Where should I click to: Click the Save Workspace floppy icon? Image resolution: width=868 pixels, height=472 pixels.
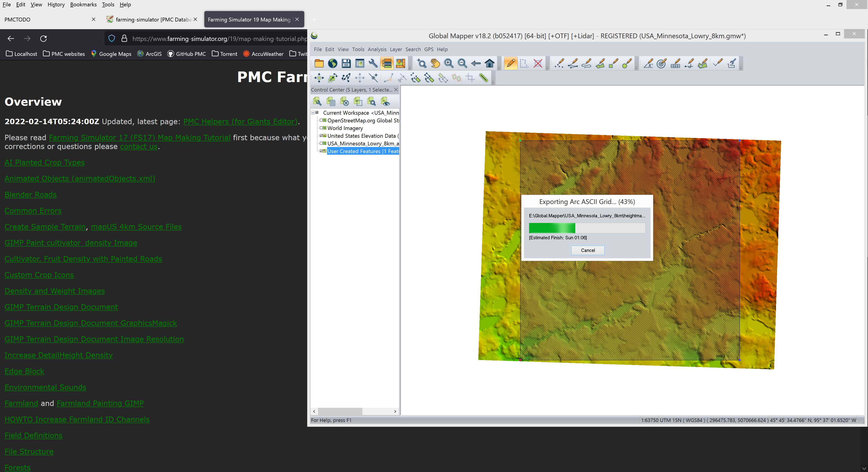point(346,63)
